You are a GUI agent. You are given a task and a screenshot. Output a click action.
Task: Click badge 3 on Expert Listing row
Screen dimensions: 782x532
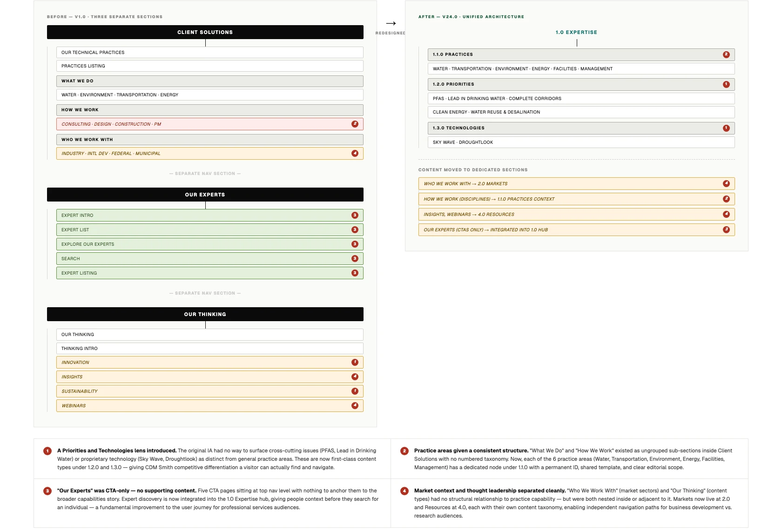(x=355, y=273)
